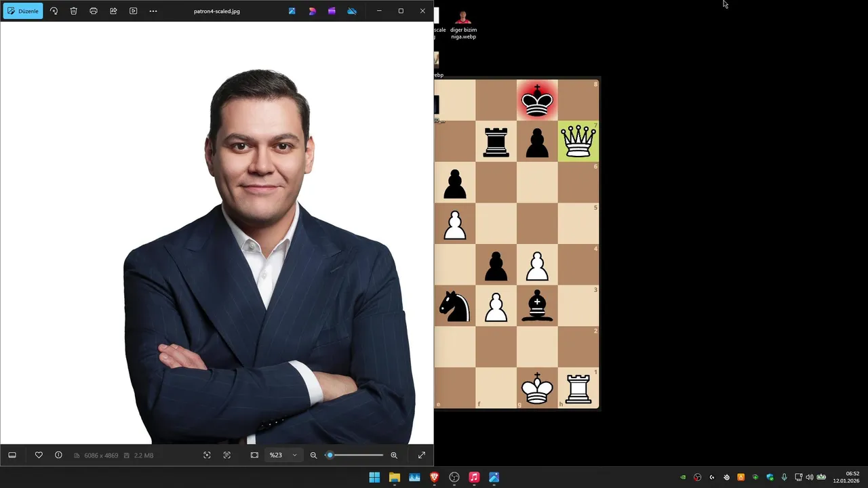868x488 pixels.
Task: Click the SteelSeries tray icon
Action: point(726,477)
